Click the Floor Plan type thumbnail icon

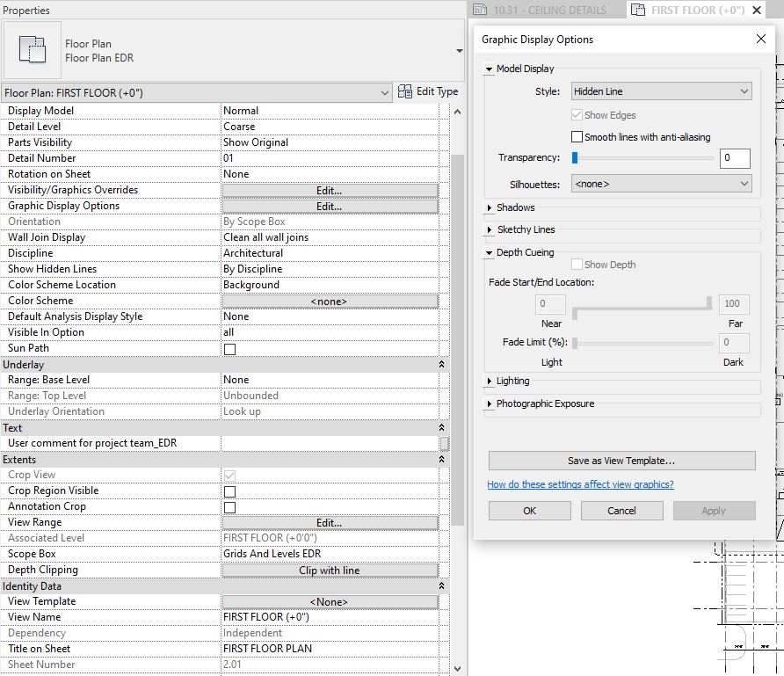33,50
